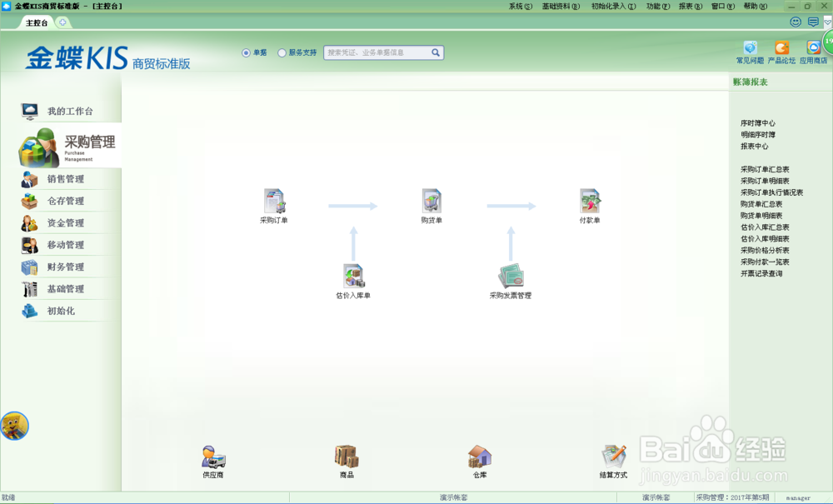Open the 购货单明细表 report link
Image resolution: width=833 pixels, height=504 pixels.
click(x=761, y=216)
